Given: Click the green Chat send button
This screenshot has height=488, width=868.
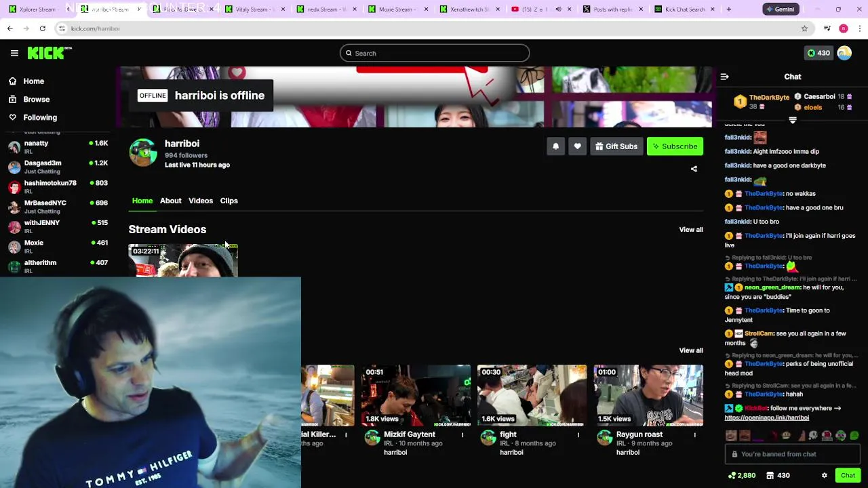Looking at the screenshot, I should point(848,476).
